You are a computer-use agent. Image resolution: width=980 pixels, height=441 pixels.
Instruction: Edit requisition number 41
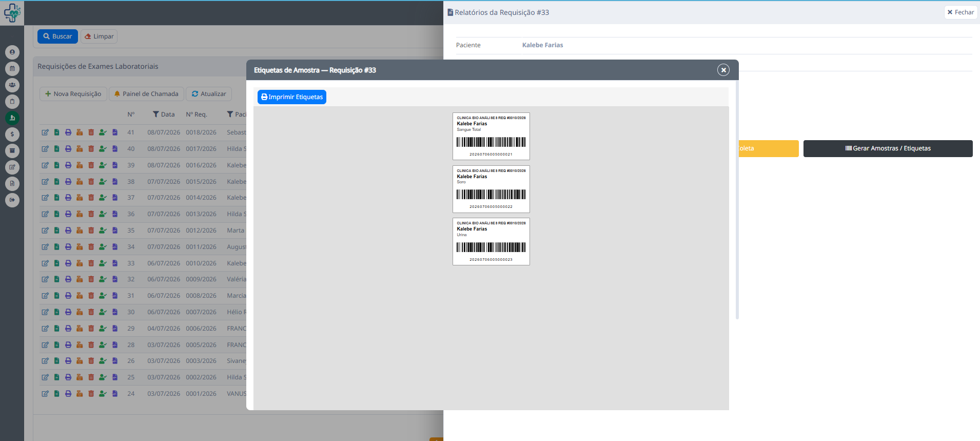[45, 132]
